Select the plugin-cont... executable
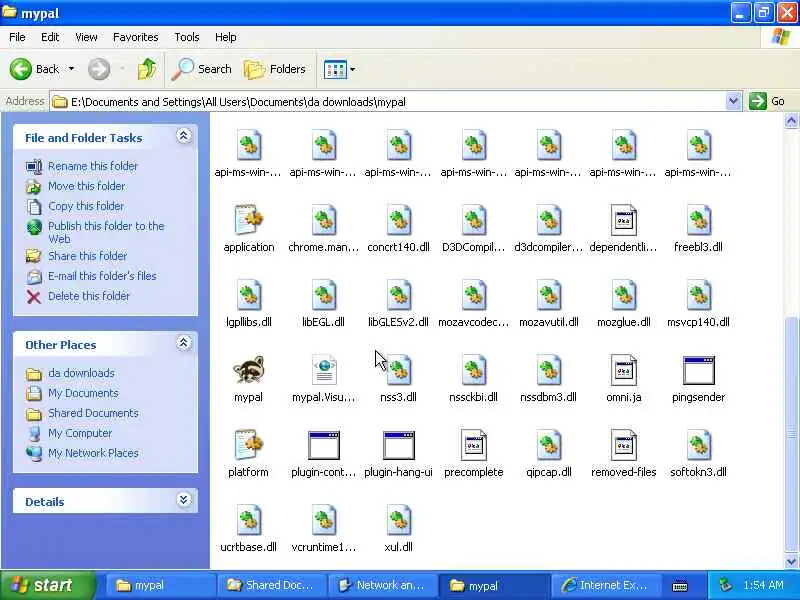Viewport: 800px width, 600px height. 323,445
